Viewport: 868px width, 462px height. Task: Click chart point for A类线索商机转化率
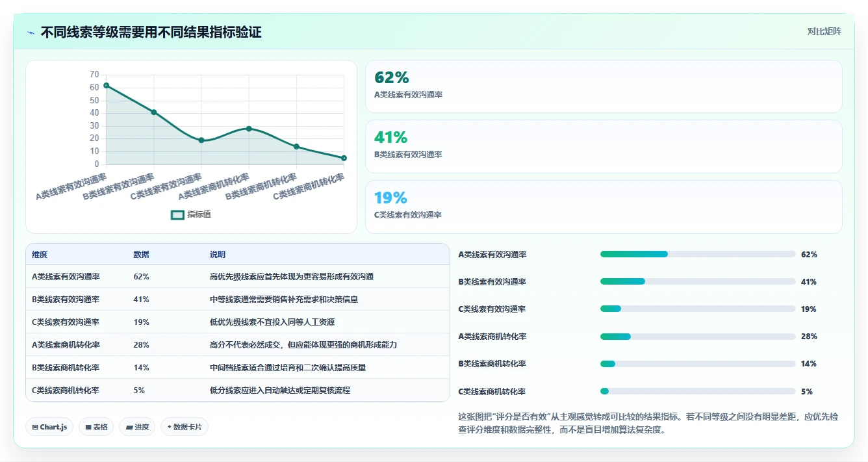pos(249,129)
